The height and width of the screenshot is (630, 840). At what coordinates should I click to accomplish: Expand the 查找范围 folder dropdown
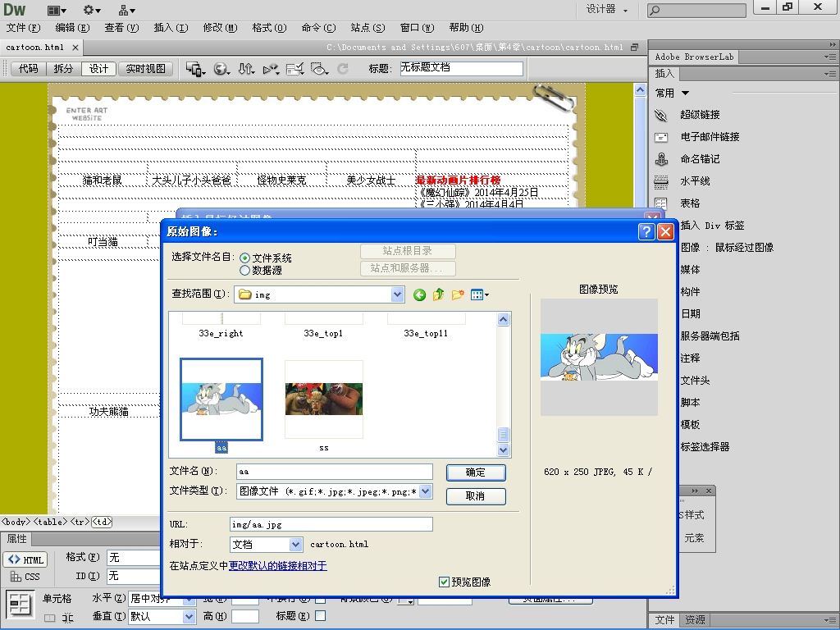(398, 294)
